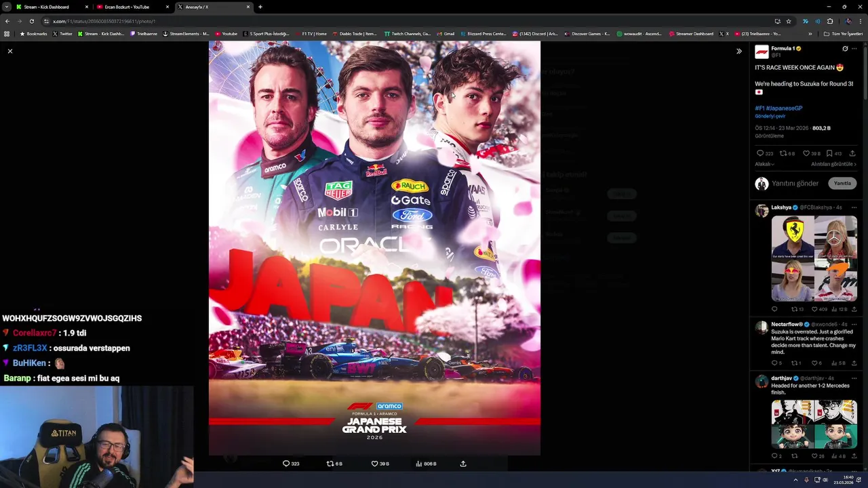
Task: Open the apps grid in bookmarks bar
Action: (x=7, y=34)
